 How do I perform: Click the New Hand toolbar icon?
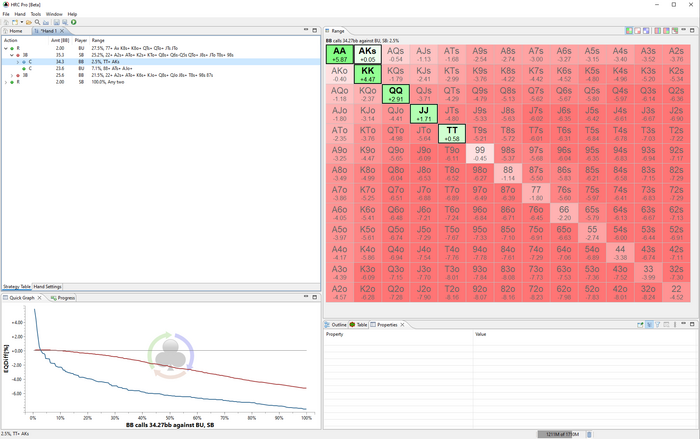pos(15,22)
